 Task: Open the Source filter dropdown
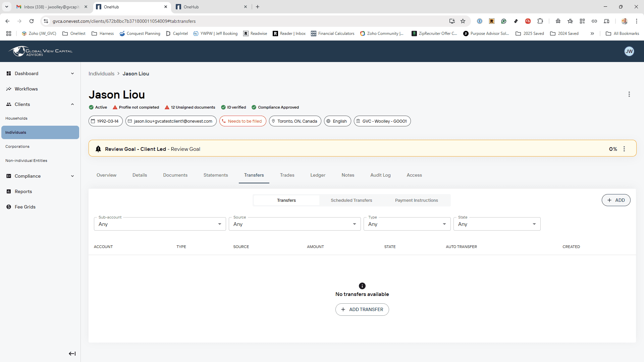point(295,224)
